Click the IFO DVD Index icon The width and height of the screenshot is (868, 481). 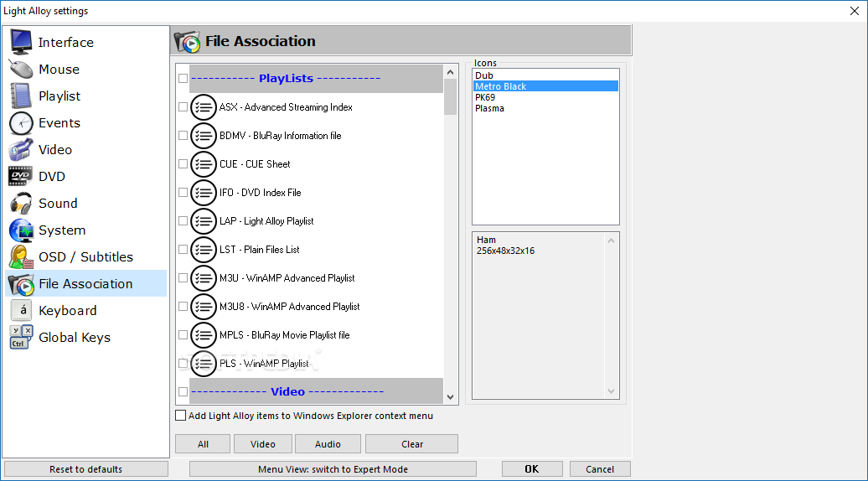coord(203,193)
